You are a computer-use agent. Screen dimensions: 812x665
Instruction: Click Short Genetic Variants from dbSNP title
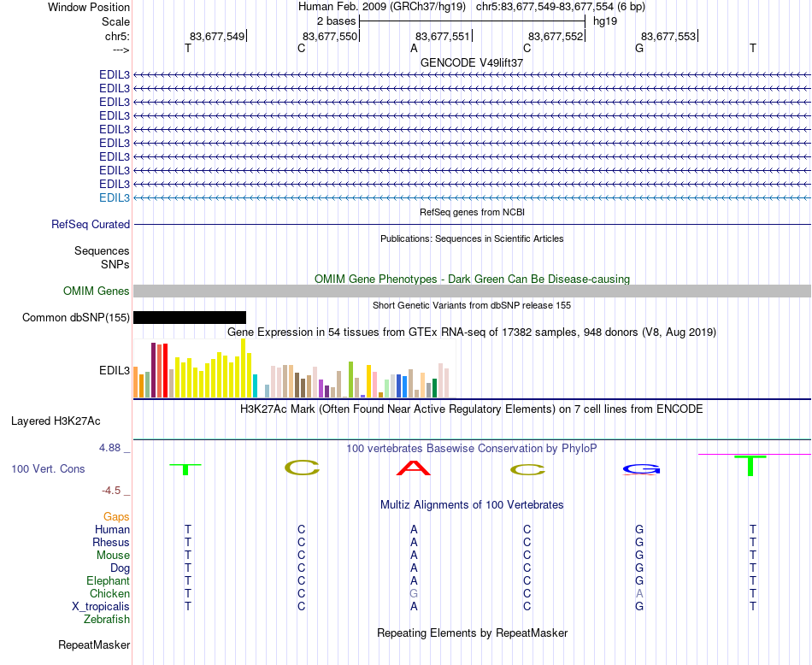(472, 305)
